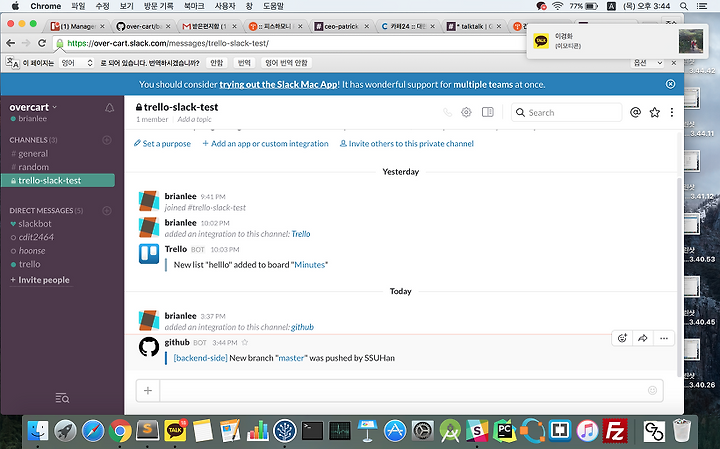Open notification preferences bell icon
This screenshot has height=449, width=720.
tap(109, 108)
